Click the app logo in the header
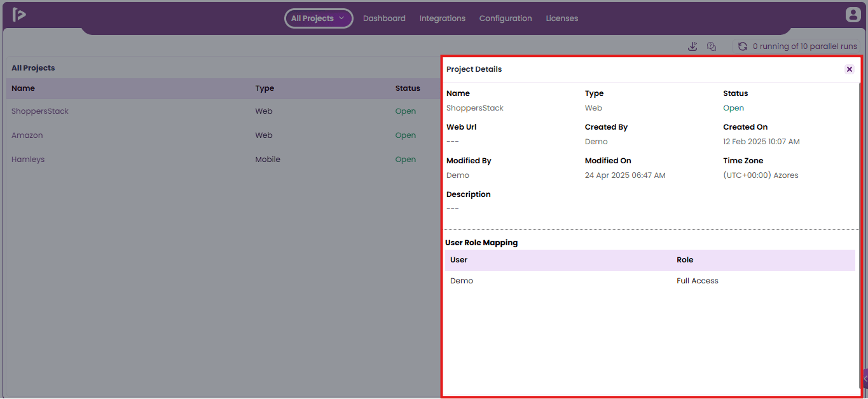 (19, 15)
